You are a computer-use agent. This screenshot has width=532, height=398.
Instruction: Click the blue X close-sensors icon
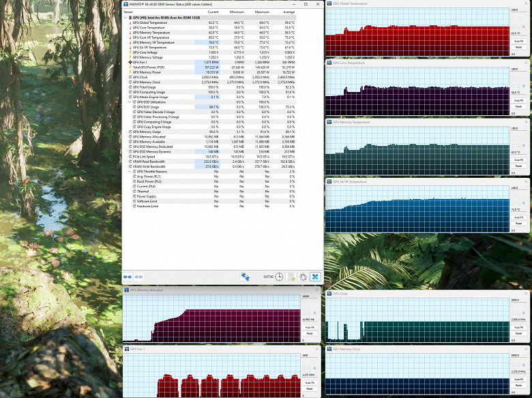[315, 277]
